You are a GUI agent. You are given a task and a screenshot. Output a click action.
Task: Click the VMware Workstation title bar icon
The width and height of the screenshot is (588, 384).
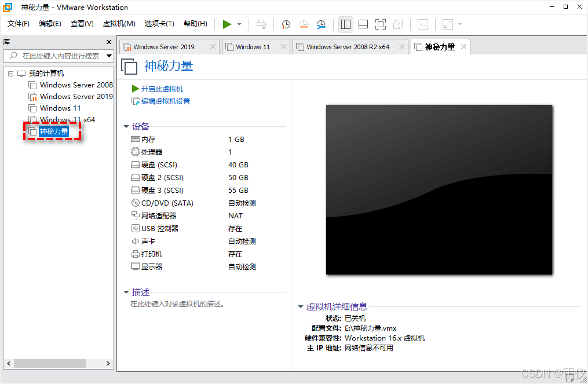click(8, 7)
